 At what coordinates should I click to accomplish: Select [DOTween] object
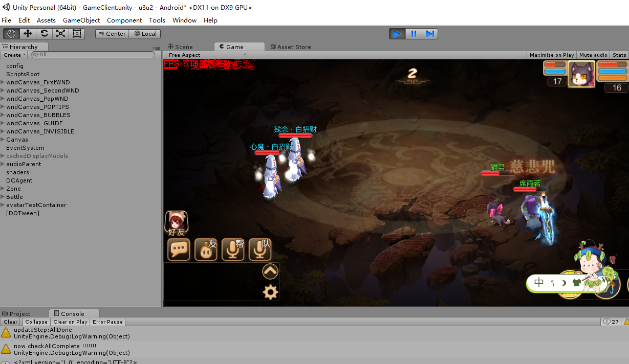[23, 213]
